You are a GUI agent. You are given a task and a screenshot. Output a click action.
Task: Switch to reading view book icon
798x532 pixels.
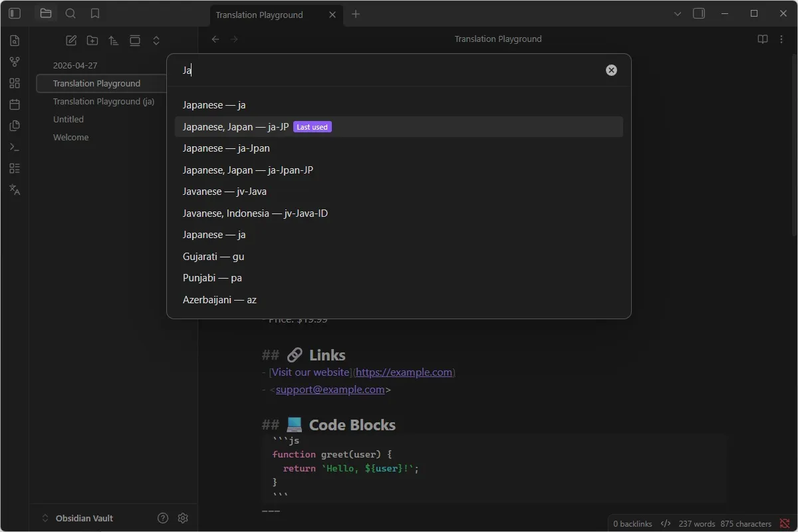(x=763, y=39)
